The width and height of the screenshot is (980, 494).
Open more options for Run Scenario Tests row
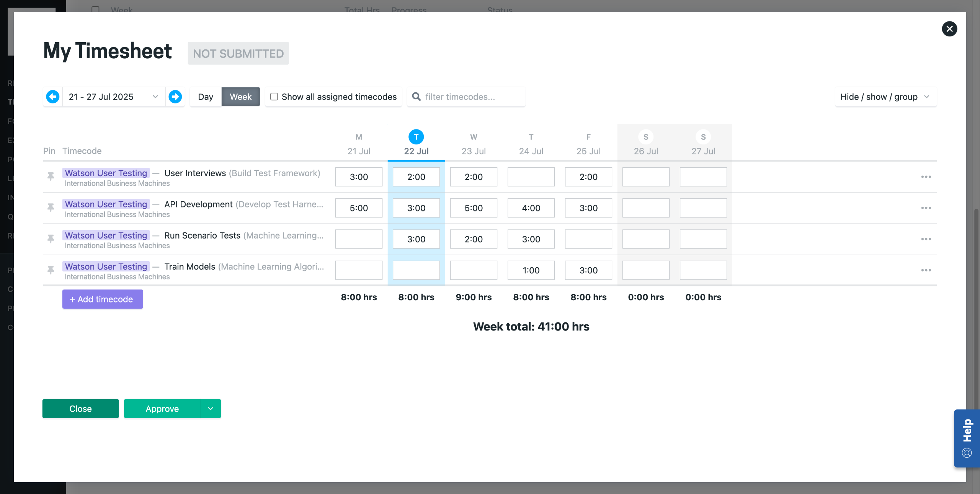click(926, 239)
